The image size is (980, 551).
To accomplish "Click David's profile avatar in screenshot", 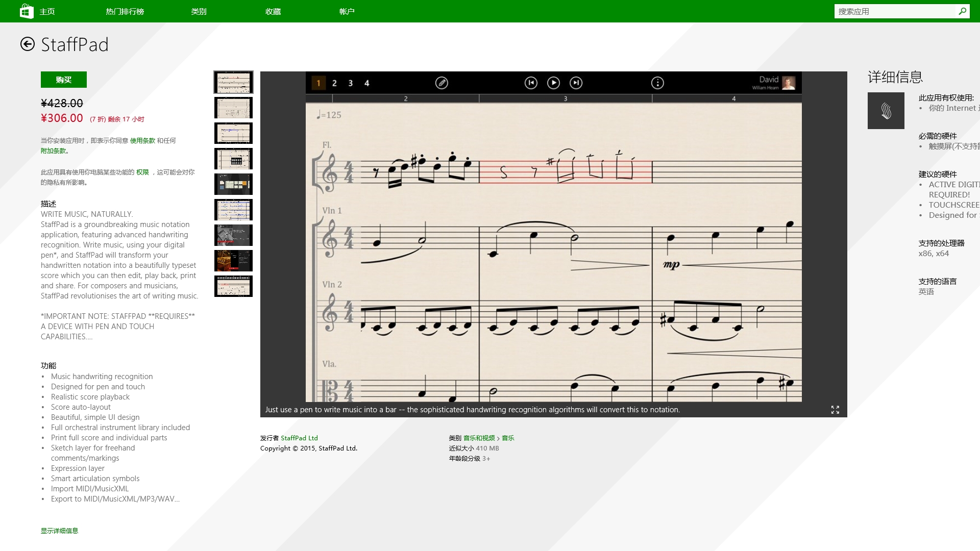I will [789, 83].
